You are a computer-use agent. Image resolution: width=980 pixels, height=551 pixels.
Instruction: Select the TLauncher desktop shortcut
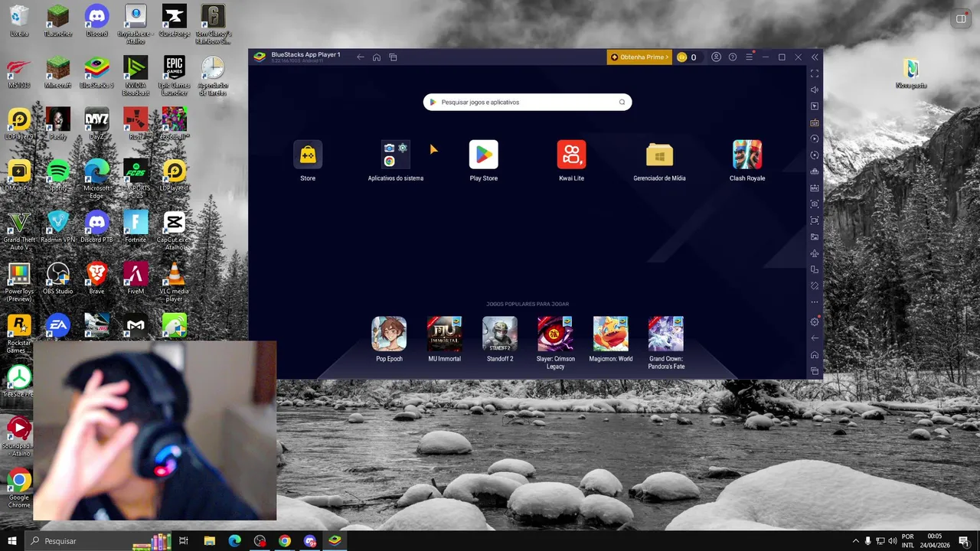[x=58, y=21]
